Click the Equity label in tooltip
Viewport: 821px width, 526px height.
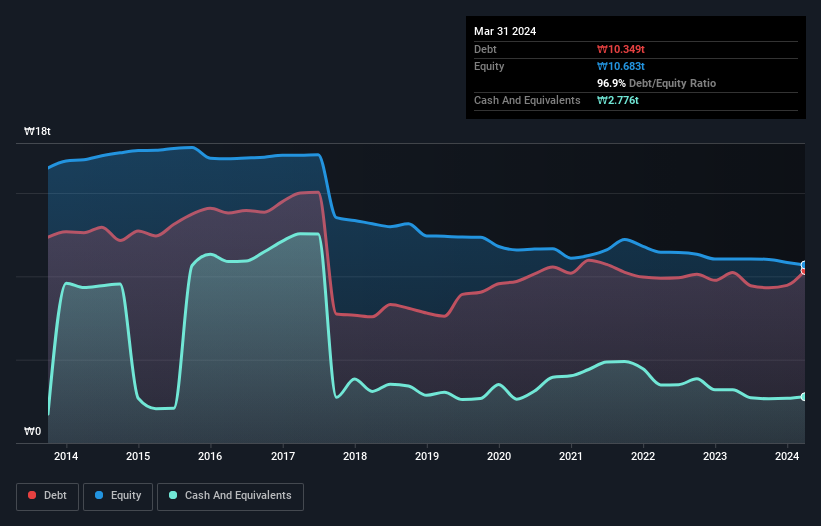tap(489, 66)
